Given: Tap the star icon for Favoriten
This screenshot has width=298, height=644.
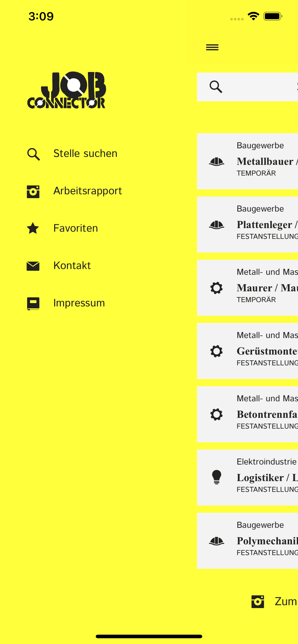Looking at the screenshot, I should tap(33, 228).
